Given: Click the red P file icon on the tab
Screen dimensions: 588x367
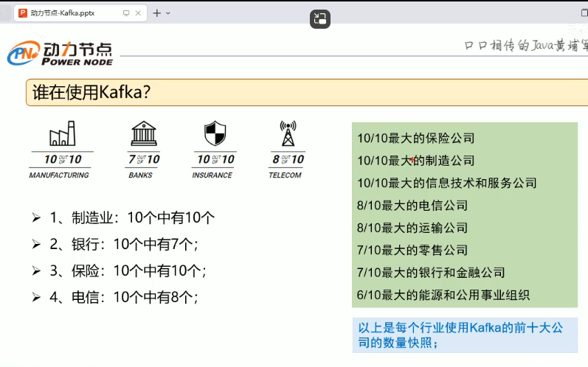Looking at the screenshot, I should point(23,13).
